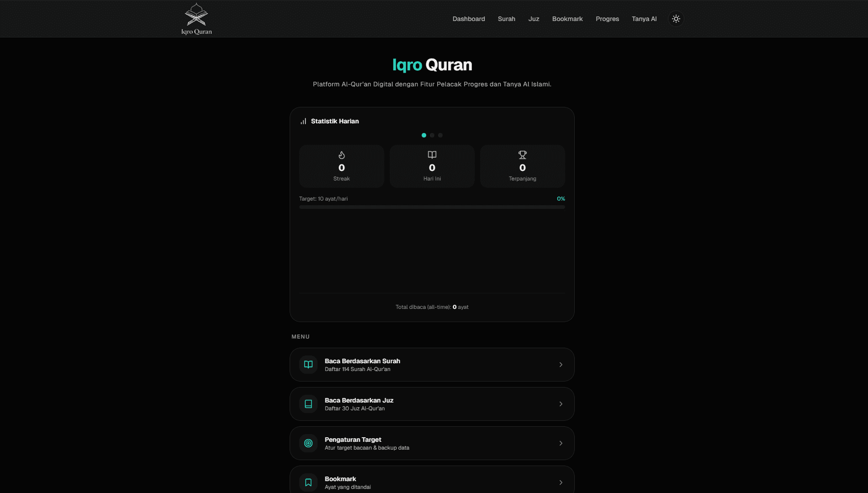The height and width of the screenshot is (493, 868).
Task: Select the third statistics carousel dot
Action: coord(440,135)
